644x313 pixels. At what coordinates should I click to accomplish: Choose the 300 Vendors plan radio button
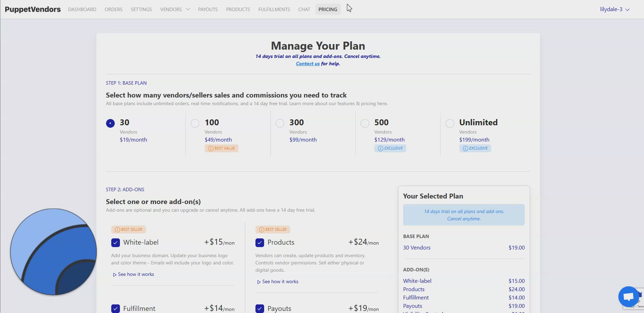click(x=280, y=123)
